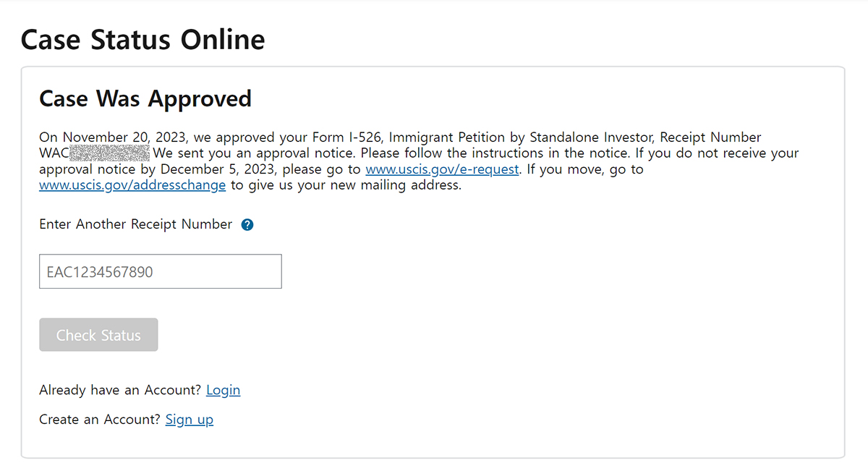
Task: Click the Case Status Online page heading
Action: click(143, 39)
